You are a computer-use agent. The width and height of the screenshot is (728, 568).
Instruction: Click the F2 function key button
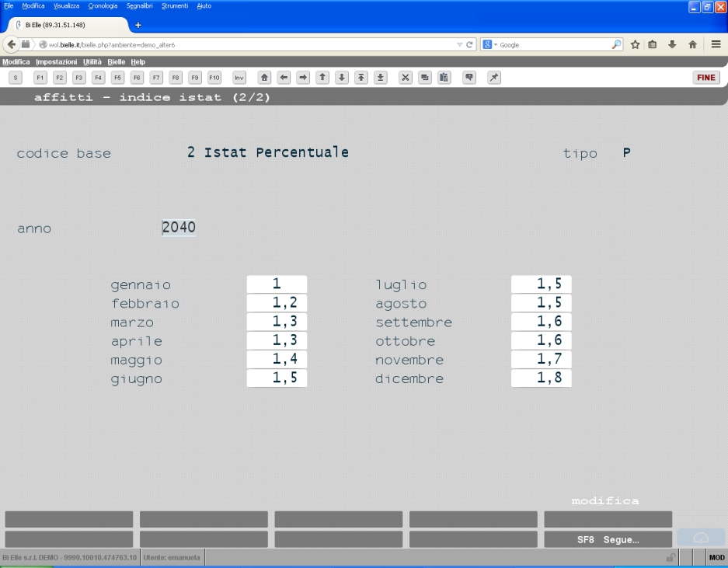(x=59, y=78)
